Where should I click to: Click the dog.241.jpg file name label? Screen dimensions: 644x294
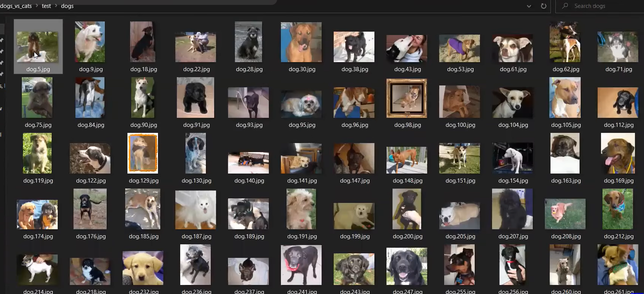(x=302, y=291)
